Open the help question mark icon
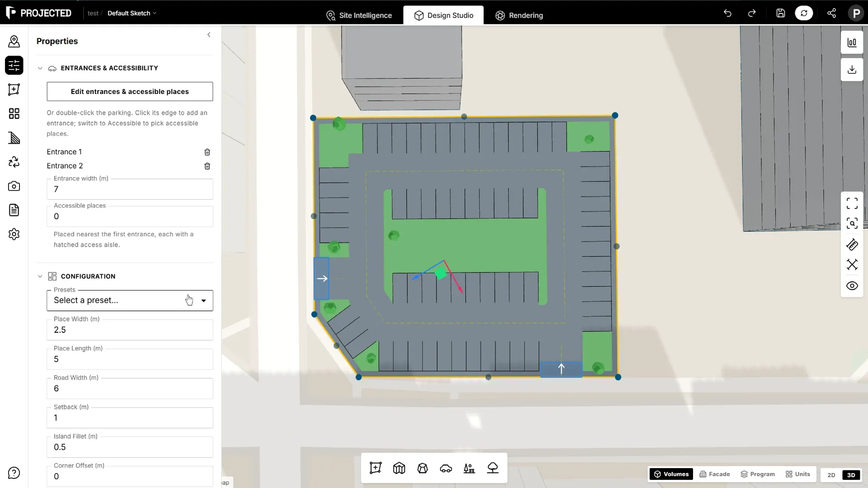Image resolution: width=868 pixels, height=488 pixels. tap(14, 473)
